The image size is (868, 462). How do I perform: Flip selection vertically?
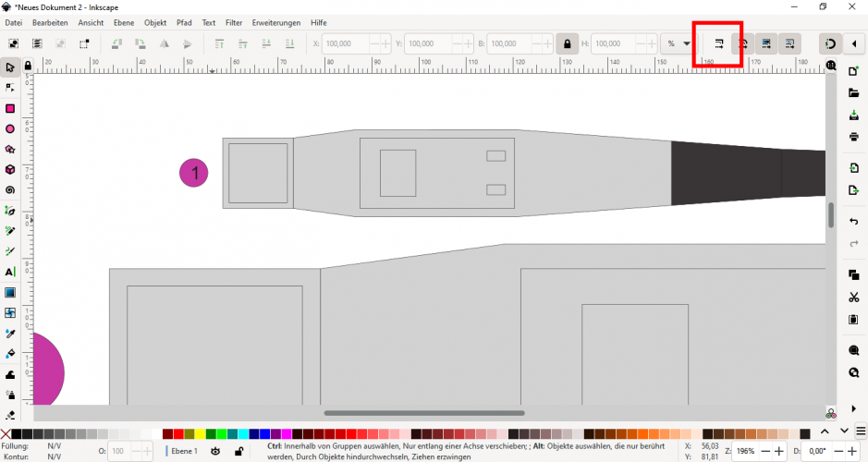(x=188, y=43)
